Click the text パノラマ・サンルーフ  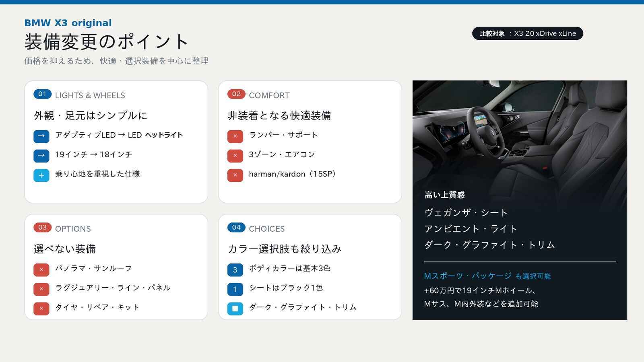pyautogui.click(x=93, y=268)
